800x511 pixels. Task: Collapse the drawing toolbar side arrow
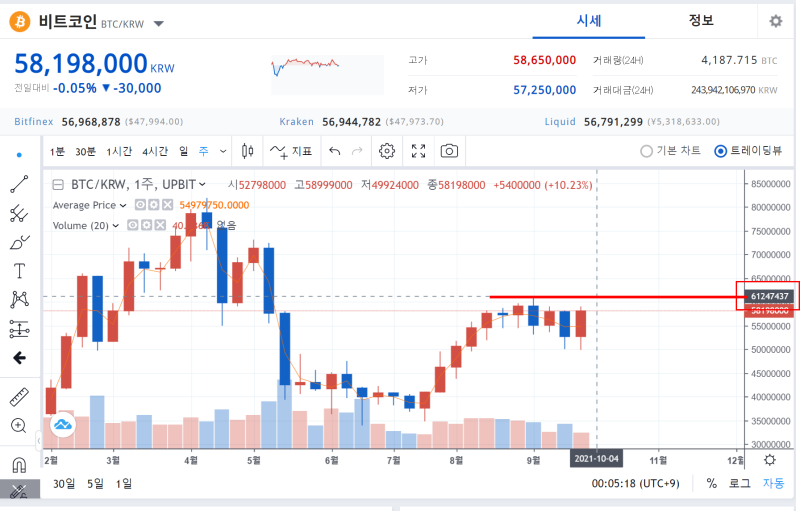[38, 440]
